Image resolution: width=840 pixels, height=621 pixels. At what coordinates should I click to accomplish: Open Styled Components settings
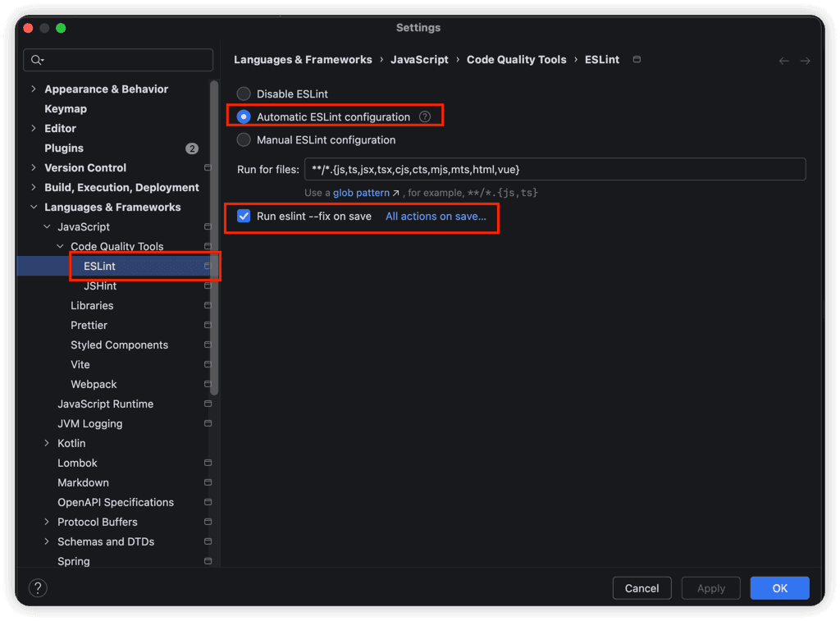click(120, 345)
